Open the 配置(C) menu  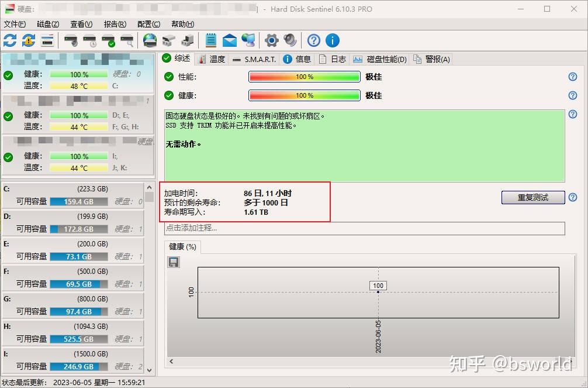148,24
